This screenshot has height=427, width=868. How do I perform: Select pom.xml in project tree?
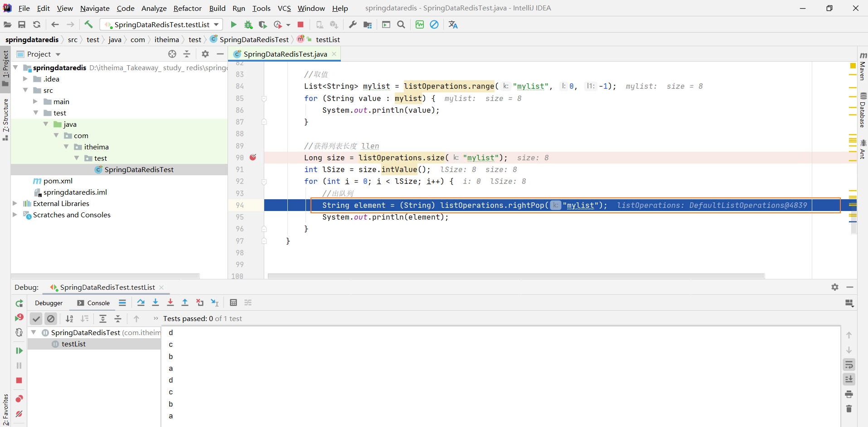point(58,181)
